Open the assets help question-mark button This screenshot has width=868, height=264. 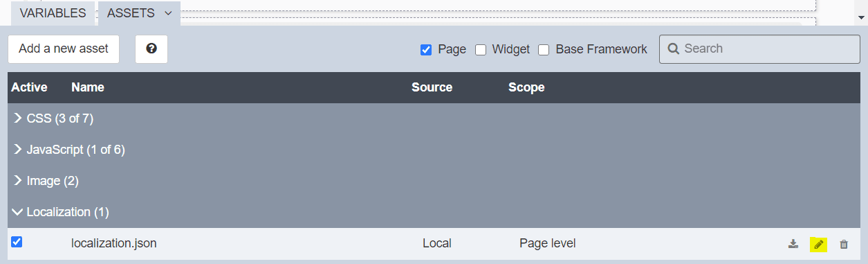[x=151, y=49]
